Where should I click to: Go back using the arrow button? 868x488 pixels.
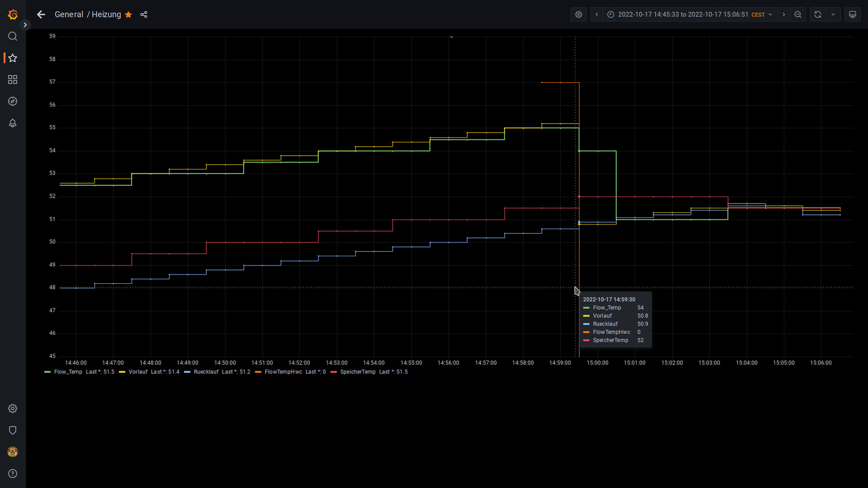coord(41,15)
